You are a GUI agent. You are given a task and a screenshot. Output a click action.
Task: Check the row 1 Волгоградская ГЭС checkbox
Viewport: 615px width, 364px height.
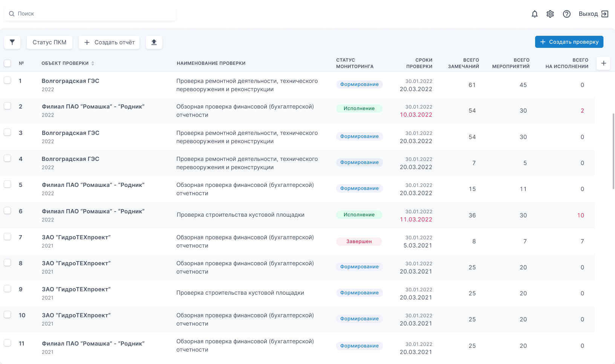coord(7,80)
